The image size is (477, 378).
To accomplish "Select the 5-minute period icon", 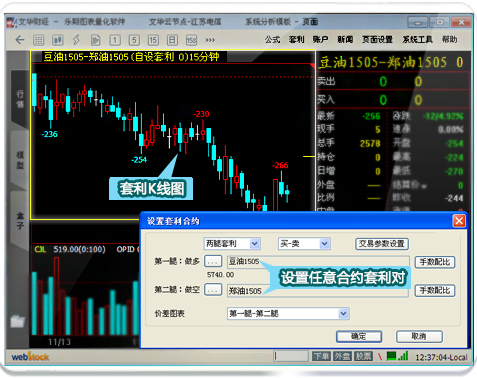I will (x=134, y=40).
